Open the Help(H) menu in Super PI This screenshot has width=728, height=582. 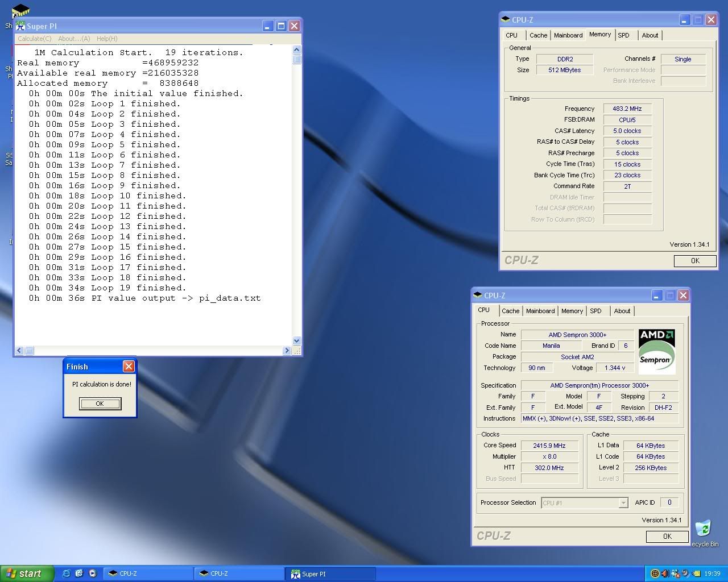[107, 39]
